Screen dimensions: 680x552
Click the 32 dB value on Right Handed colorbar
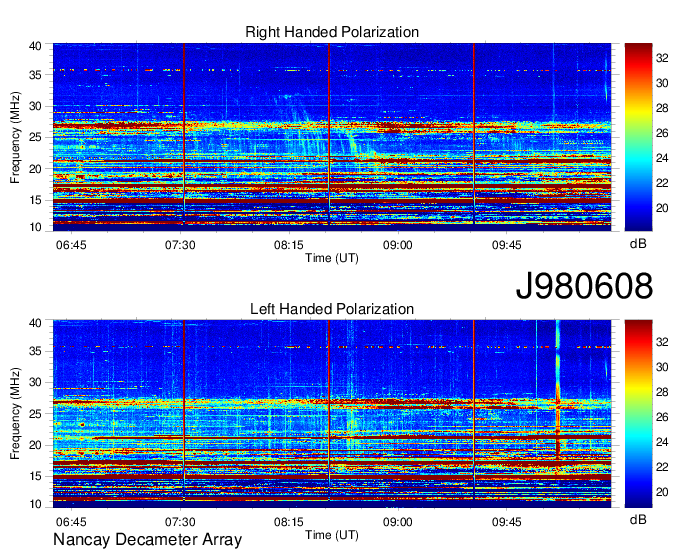click(662, 58)
